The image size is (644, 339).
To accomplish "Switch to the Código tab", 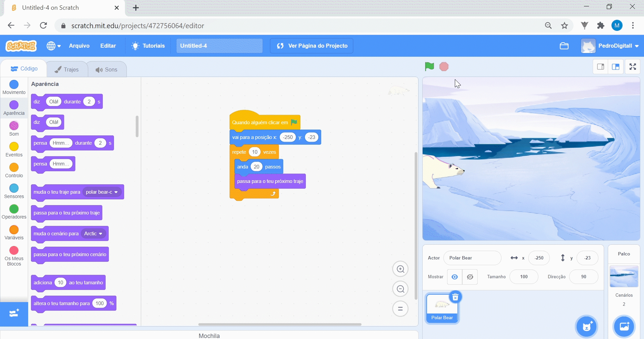I will coord(24,69).
